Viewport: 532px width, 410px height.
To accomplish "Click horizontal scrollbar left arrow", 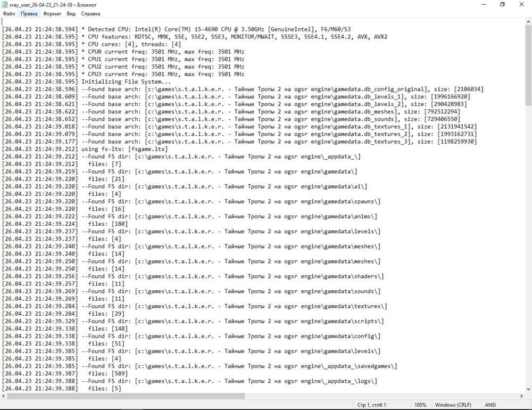I will 3,396.
